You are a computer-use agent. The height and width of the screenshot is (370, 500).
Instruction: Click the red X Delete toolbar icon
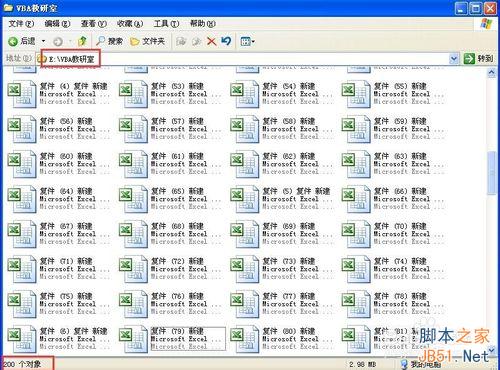tap(211, 41)
